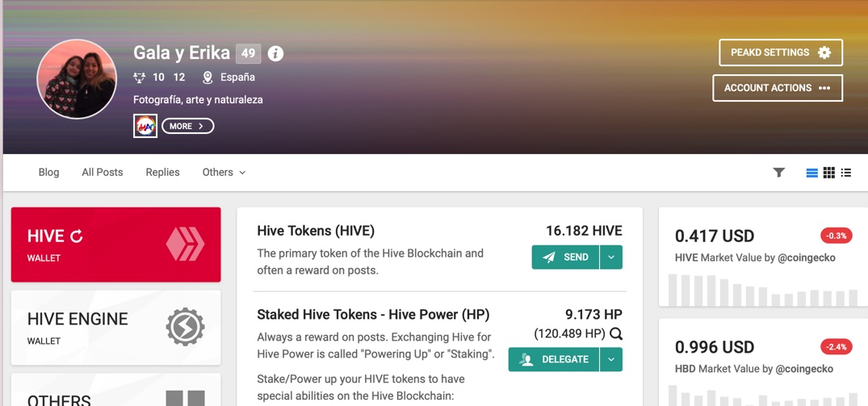
Task: Open the Replies tab
Action: [x=163, y=173]
